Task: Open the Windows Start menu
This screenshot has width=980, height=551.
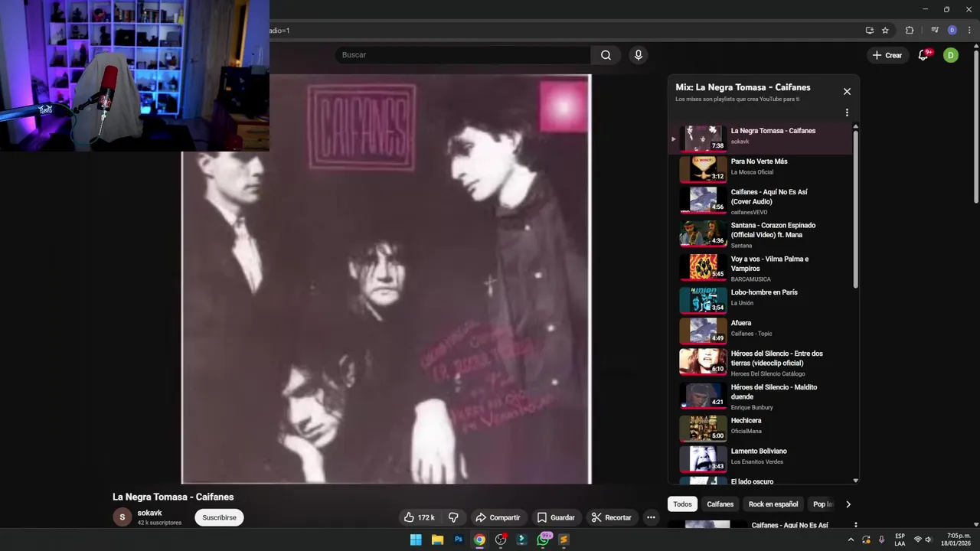Action: [416, 540]
